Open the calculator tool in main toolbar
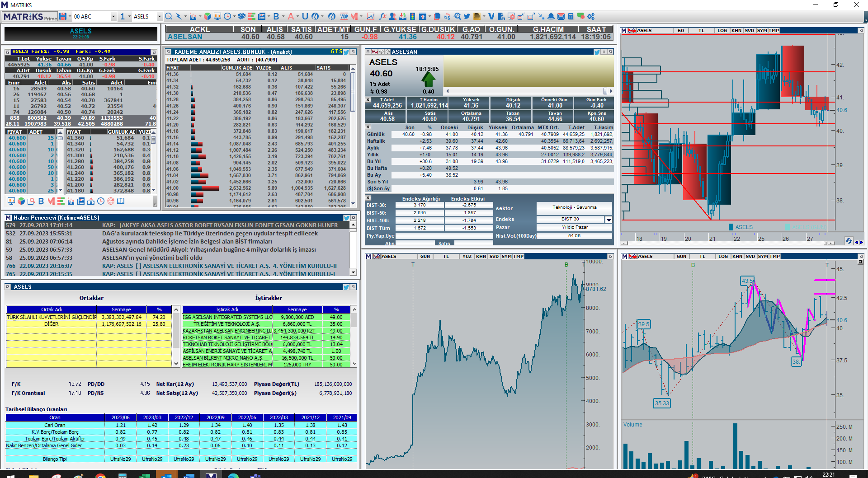Viewport: 868px width, 478px height. pyautogui.click(x=571, y=16)
